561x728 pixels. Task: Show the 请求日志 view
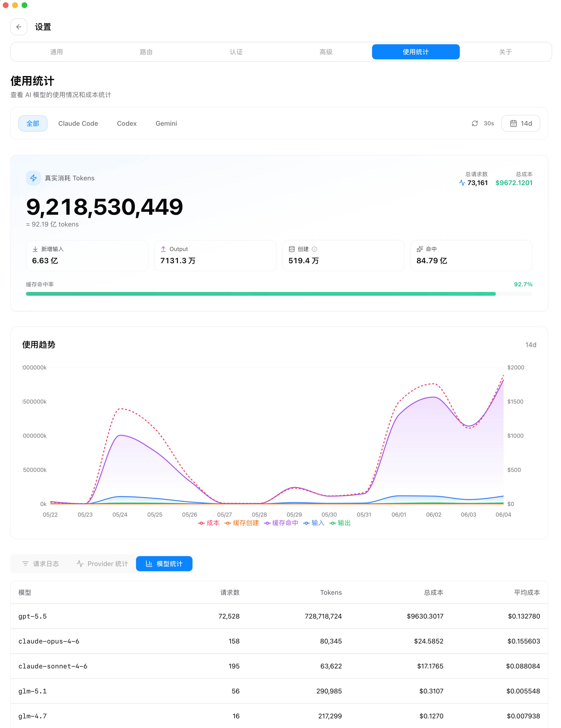click(40, 564)
